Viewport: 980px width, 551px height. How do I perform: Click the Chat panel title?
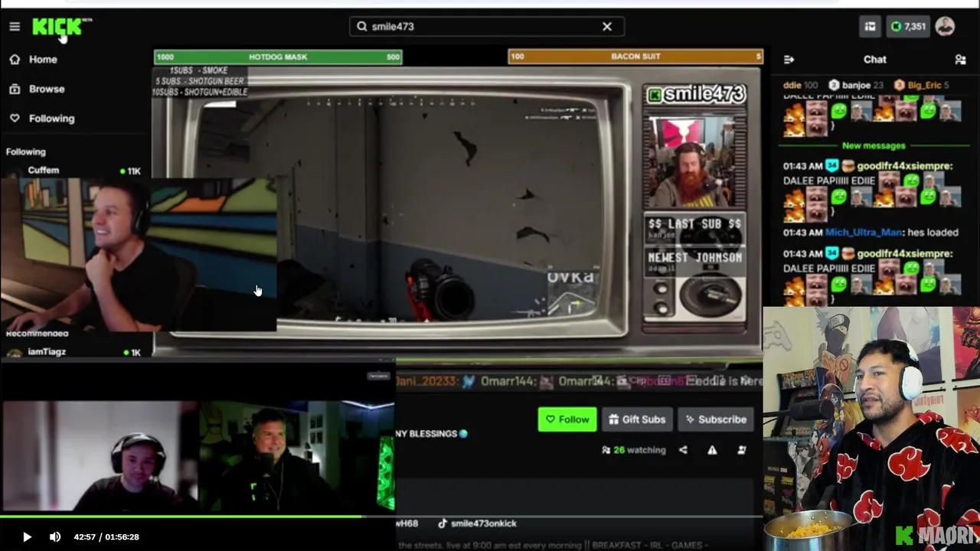pyautogui.click(x=875, y=60)
